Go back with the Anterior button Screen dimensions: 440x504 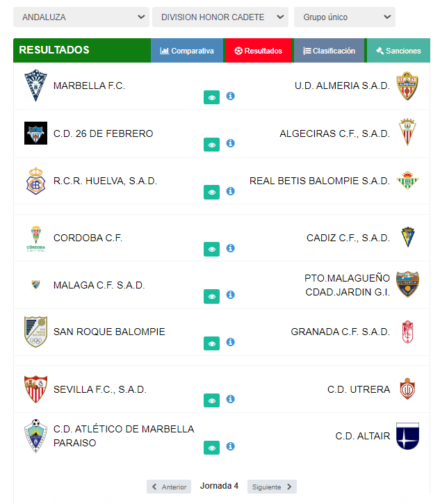pyautogui.click(x=169, y=487)
